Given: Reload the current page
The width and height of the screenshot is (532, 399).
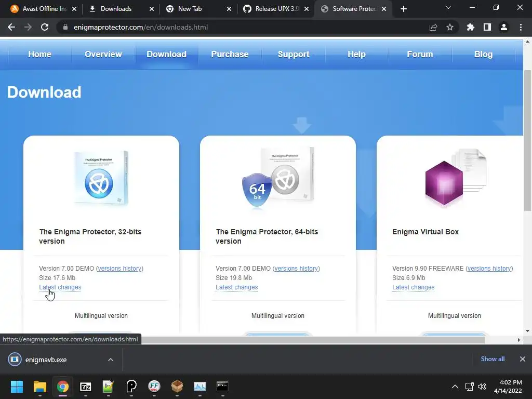Looking at the screenshot, I should pyautogui.click(x=45, y=27).
